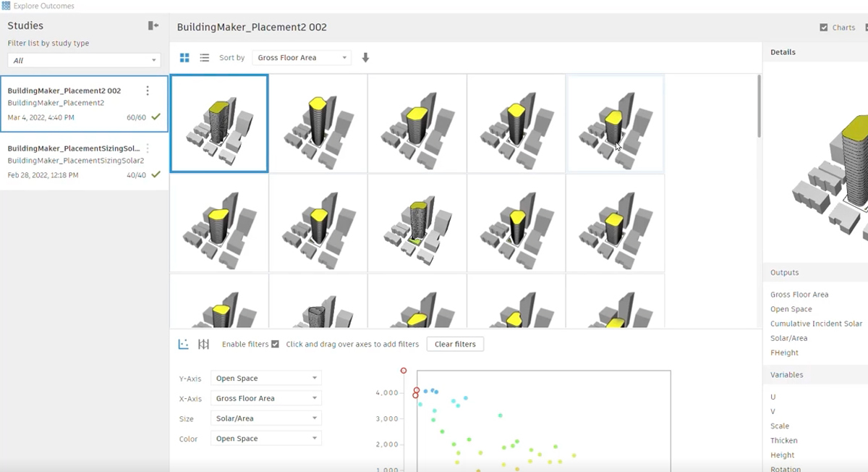Click Open Space output label
The width and height of the screenshot is (868, 472).
coord(791,309)
